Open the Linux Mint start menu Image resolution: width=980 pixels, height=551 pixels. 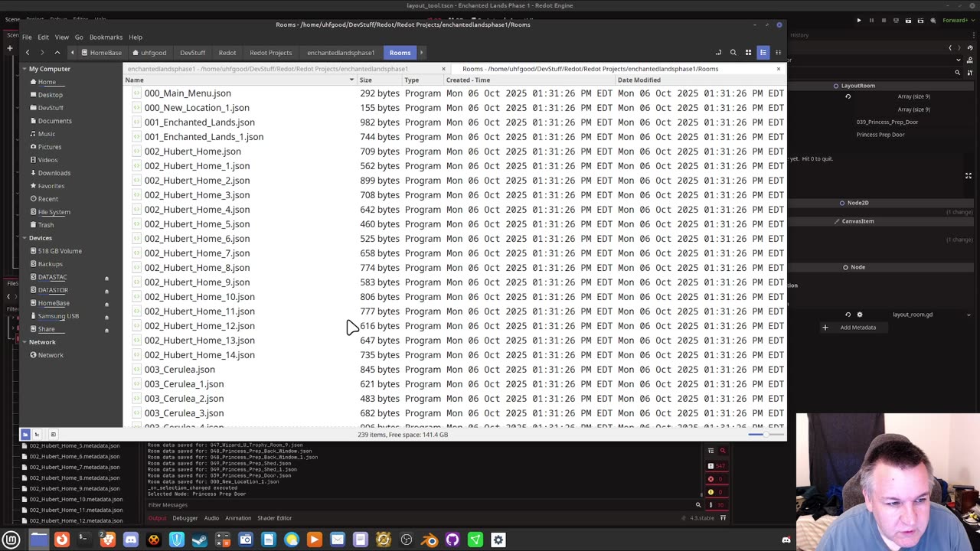[x=11, y=540]
